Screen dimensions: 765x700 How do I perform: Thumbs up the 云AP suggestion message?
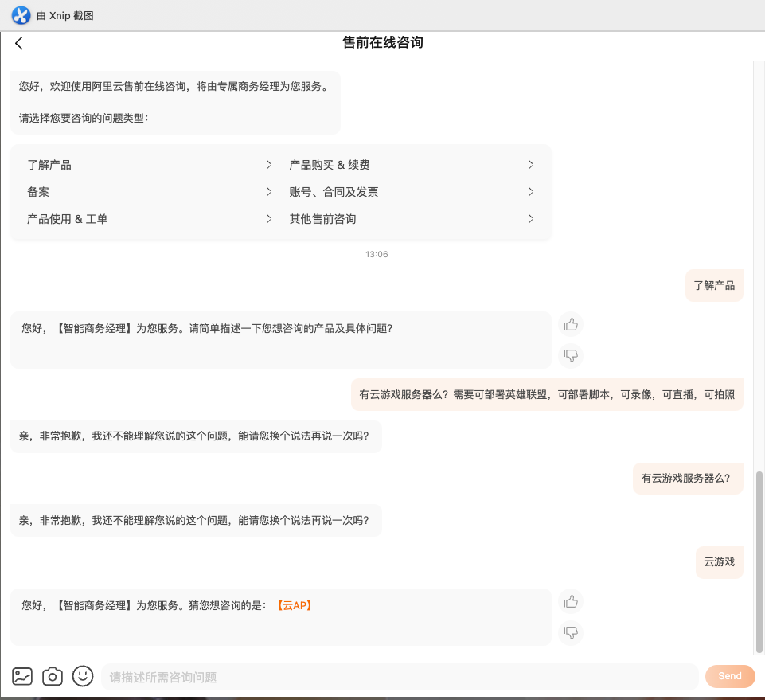click(x=571, y=601)
